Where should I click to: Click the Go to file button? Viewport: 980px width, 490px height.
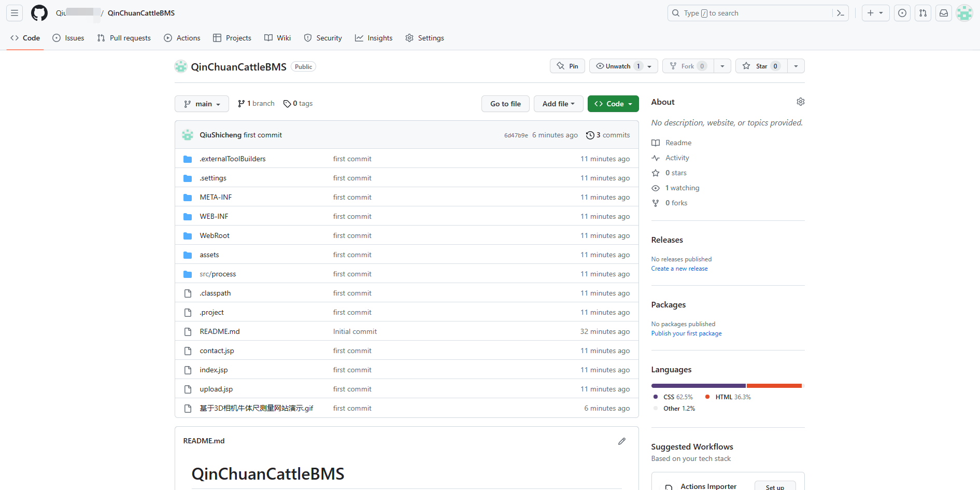click(505, 104)
